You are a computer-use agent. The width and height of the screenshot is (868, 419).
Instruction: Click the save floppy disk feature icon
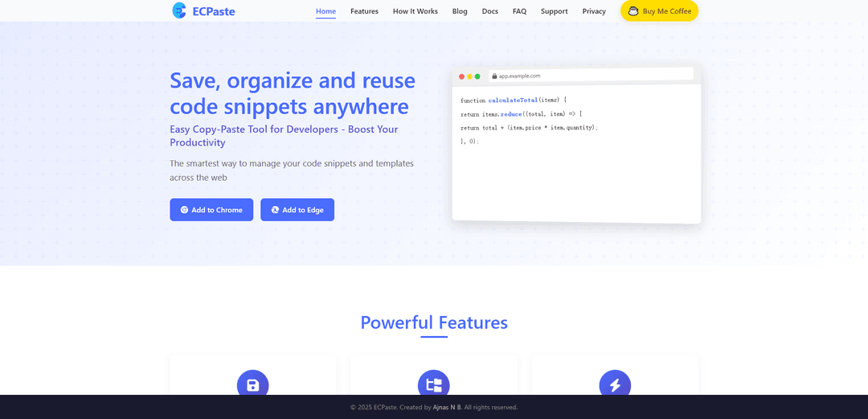(253, 386)
